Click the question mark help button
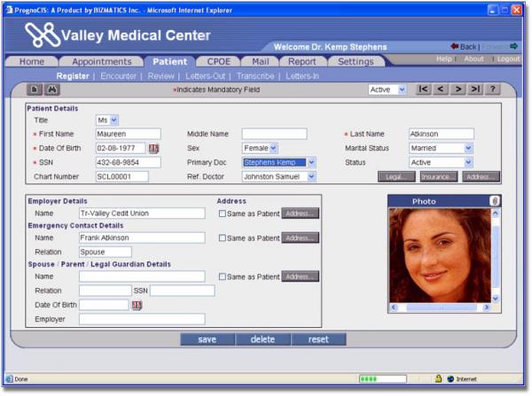This screenshot has height=396, width=532. [492, 89]
